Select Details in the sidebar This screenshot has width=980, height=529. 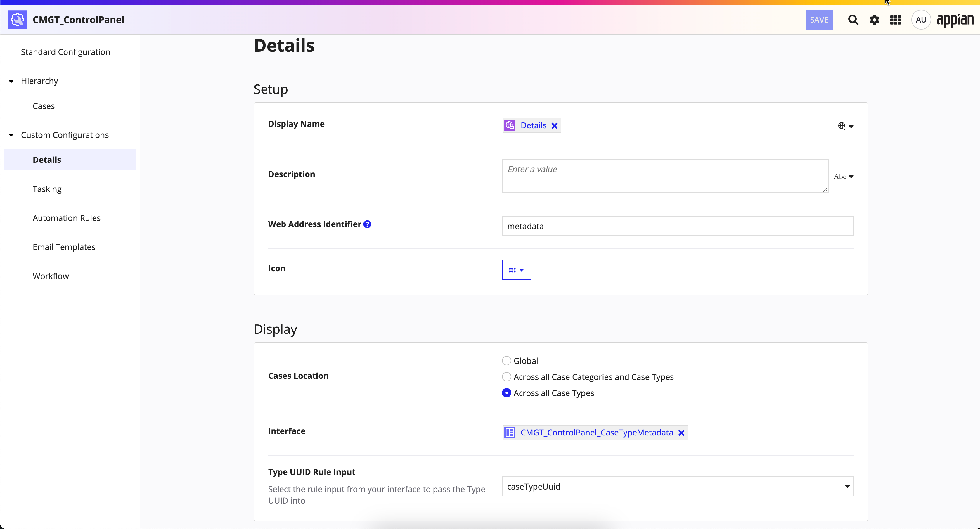(70, 160)
